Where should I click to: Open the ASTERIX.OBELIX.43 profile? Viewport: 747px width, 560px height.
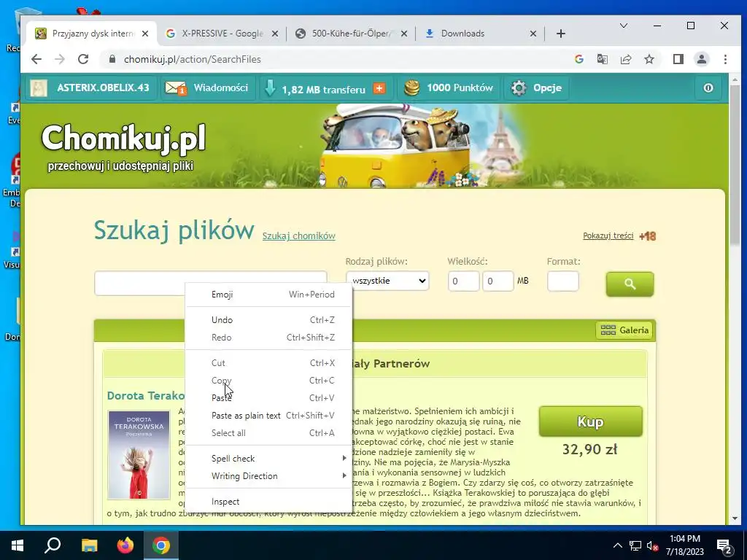pos(90,88)
